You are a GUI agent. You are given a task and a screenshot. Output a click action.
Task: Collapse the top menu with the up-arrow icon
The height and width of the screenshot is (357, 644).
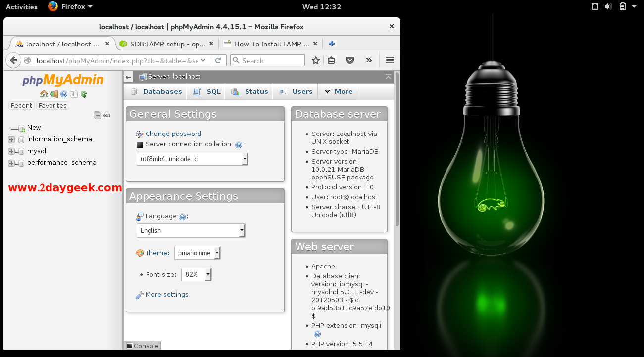(389, 77)
